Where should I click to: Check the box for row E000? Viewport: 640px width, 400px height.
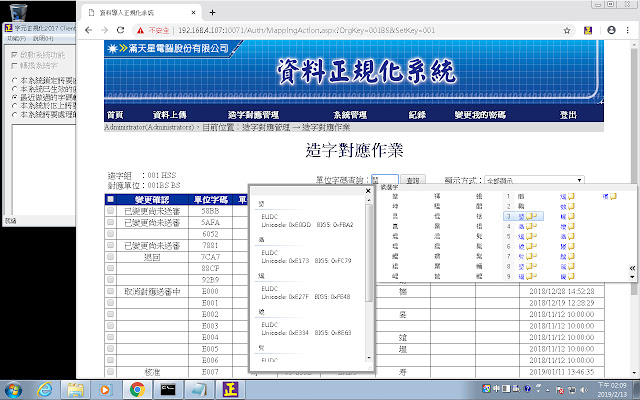click(x=110, y=290)
